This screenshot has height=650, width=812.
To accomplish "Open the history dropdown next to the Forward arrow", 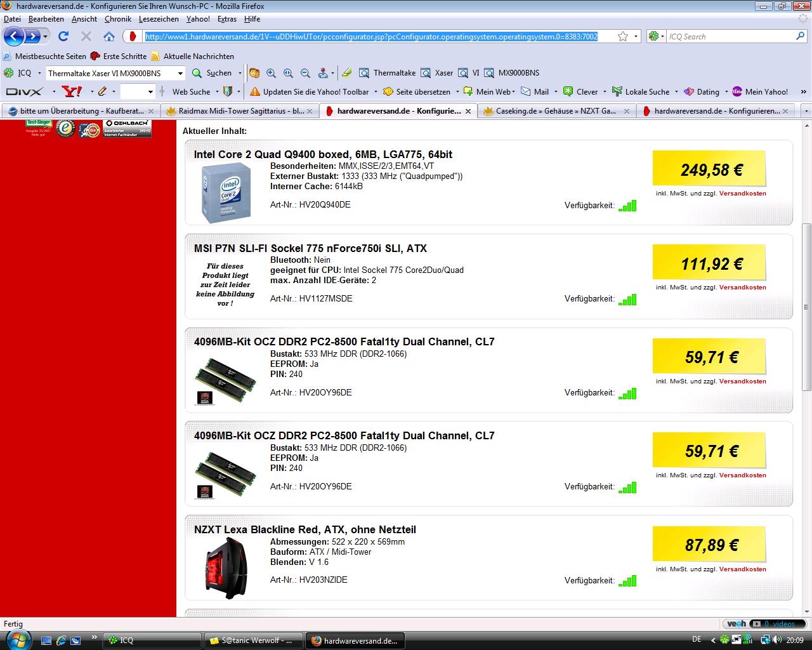I will tap(45, 37).
